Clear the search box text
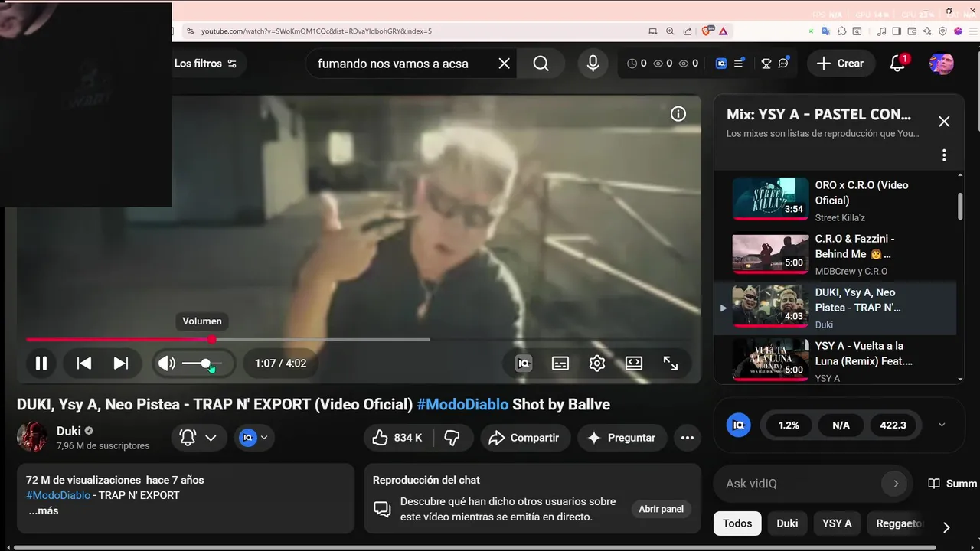 504,64
